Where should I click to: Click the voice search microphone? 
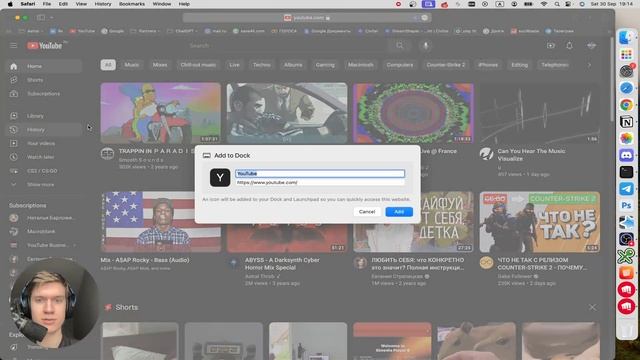(x=425, y=45)
